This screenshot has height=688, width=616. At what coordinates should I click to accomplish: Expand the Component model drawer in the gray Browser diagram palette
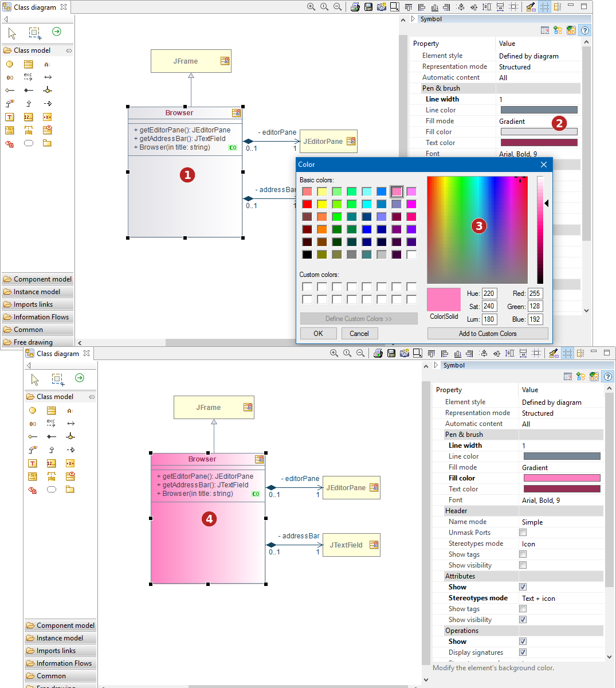tap(37, 279)
